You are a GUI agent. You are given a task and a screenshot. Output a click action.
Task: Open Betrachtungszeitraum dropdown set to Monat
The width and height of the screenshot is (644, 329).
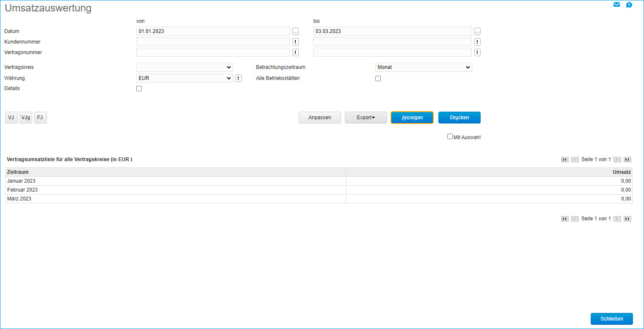424,67
